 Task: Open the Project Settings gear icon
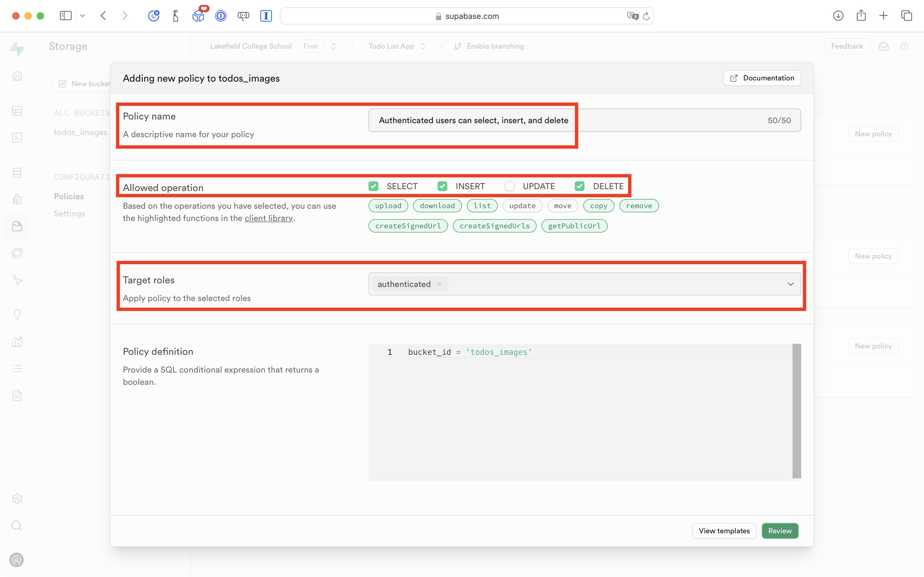(x=17, y=499)
